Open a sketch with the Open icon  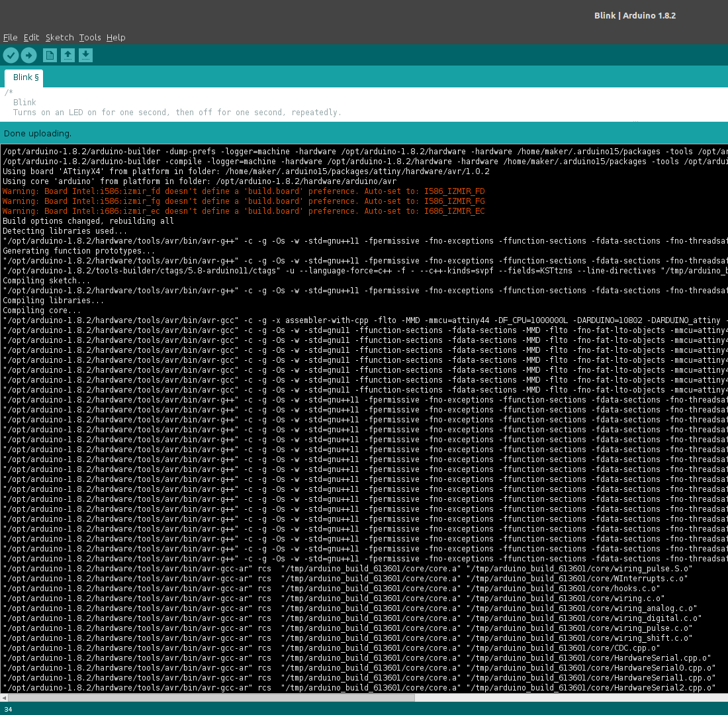(68, 56)
